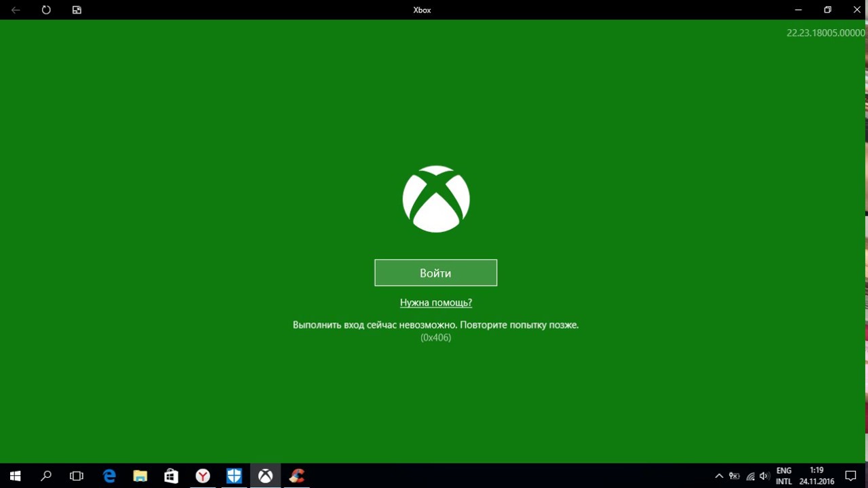868x488 pixels.
Task: Open the clock showing 1:19 24.11.2016
Action: click(816, 476)
